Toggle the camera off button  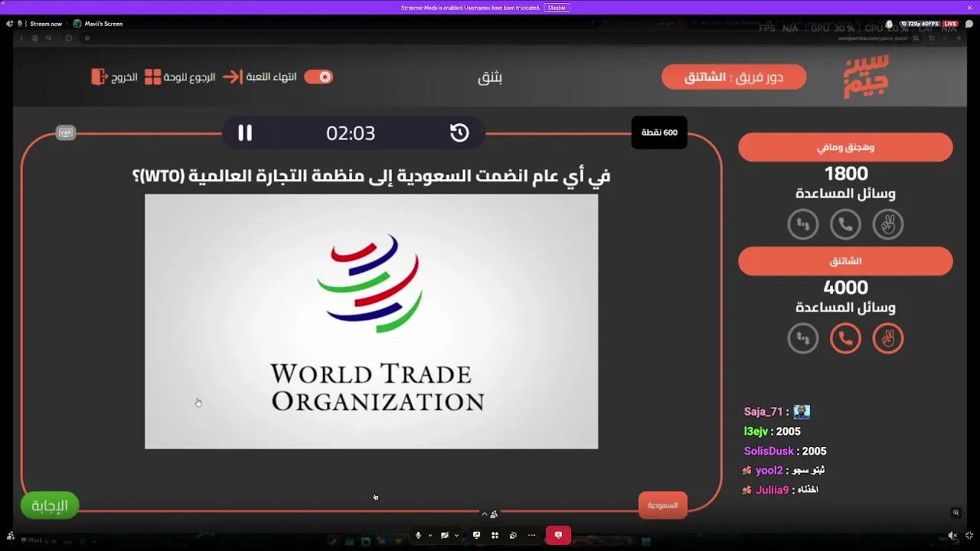[x=445, y=535]
